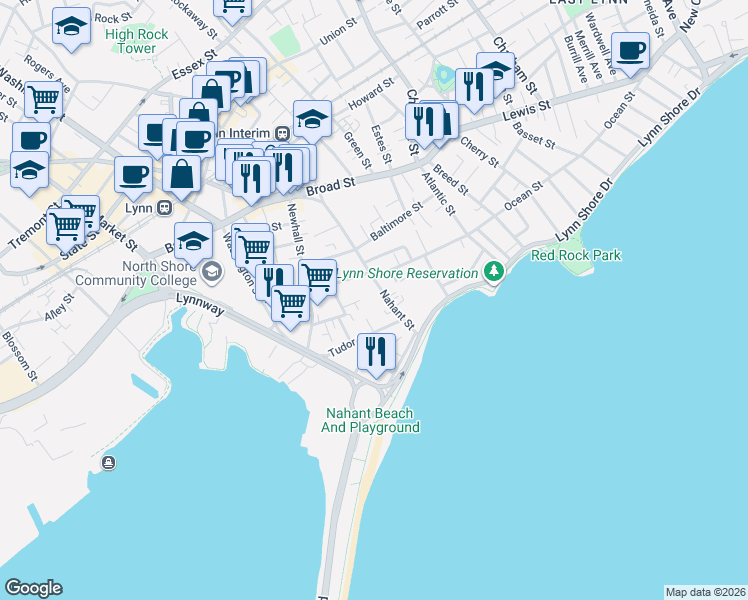Open the restaurant marker on Chestnut St
The width and height of the screenshot is (748, 600).
pos(424,123)
